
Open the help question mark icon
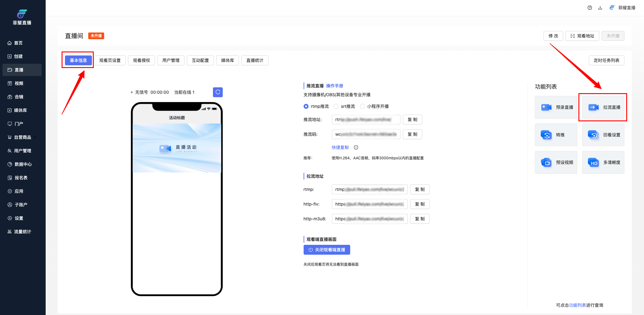(590, 8)
